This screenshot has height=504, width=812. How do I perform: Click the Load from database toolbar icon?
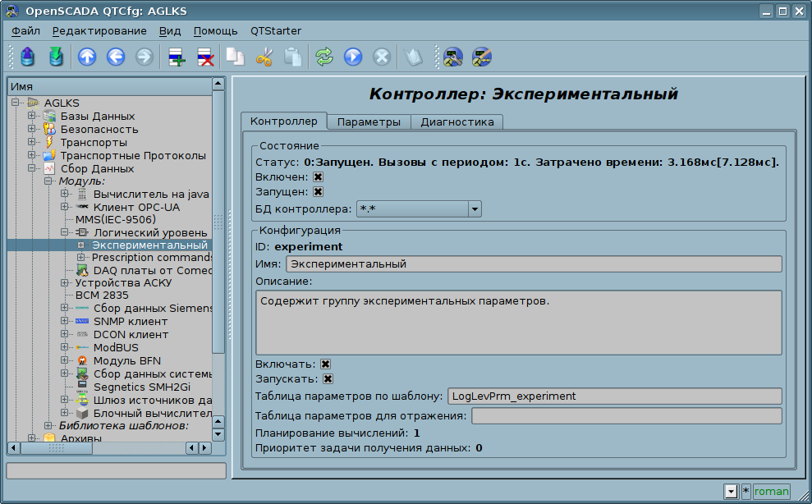coord(29,57)
